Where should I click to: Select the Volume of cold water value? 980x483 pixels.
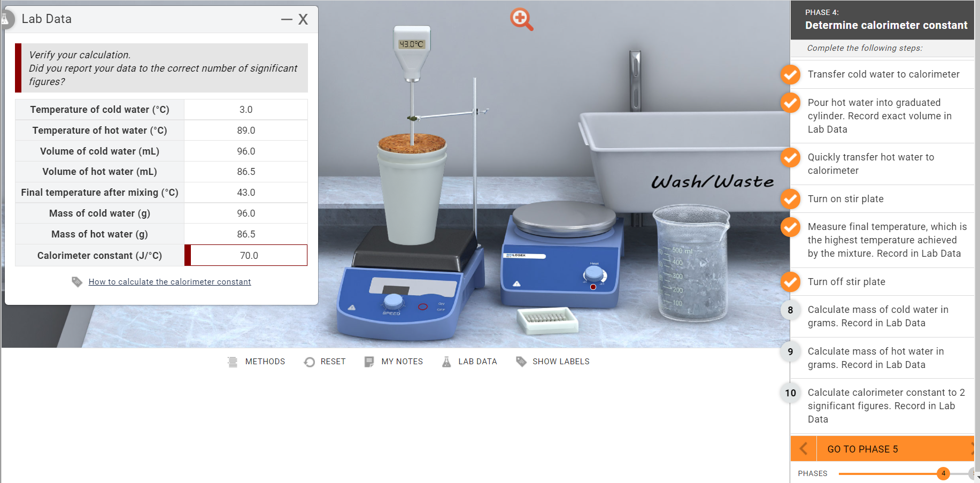point(246,151)
